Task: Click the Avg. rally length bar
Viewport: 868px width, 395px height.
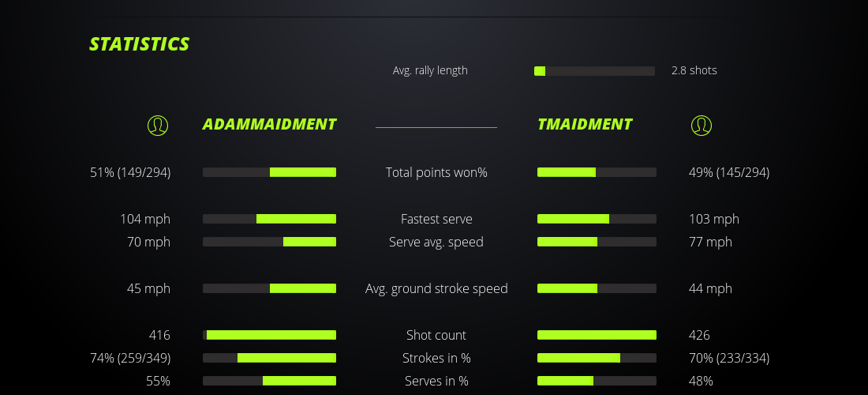Action: click(594, 71)
